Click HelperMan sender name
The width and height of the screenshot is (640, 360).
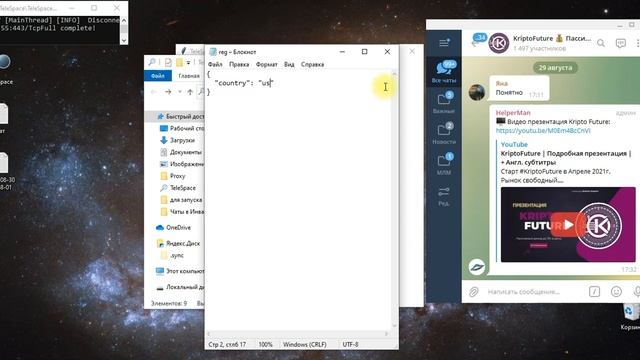(513, 113)
